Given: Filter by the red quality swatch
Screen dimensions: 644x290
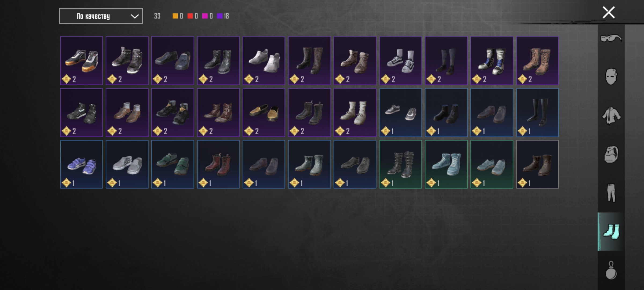Looking at the screenshot, I should click(190, 16).
